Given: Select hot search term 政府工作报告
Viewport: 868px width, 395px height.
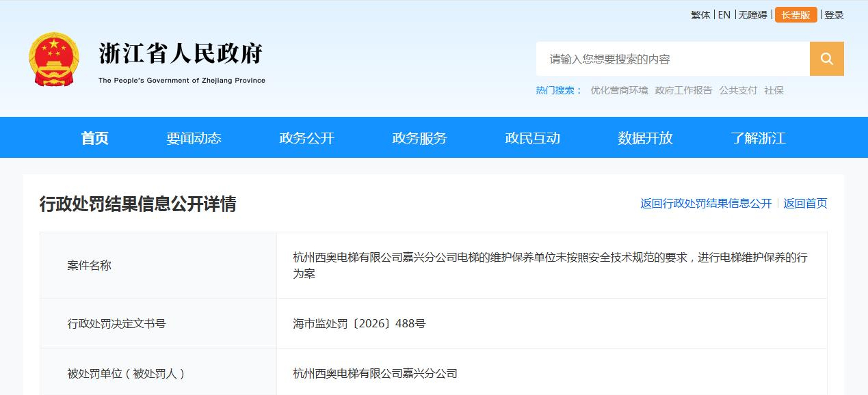Looking at the screenshot, I should pyautogui.click(x=683, y=90).
